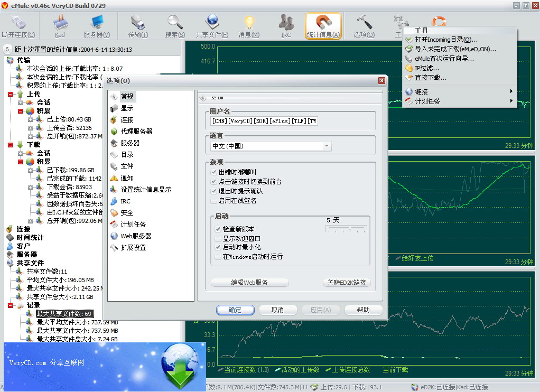Select Web服务器 page in options list
Image resolution: width=540 pixels, height=392 pixels.
[131, 236]
